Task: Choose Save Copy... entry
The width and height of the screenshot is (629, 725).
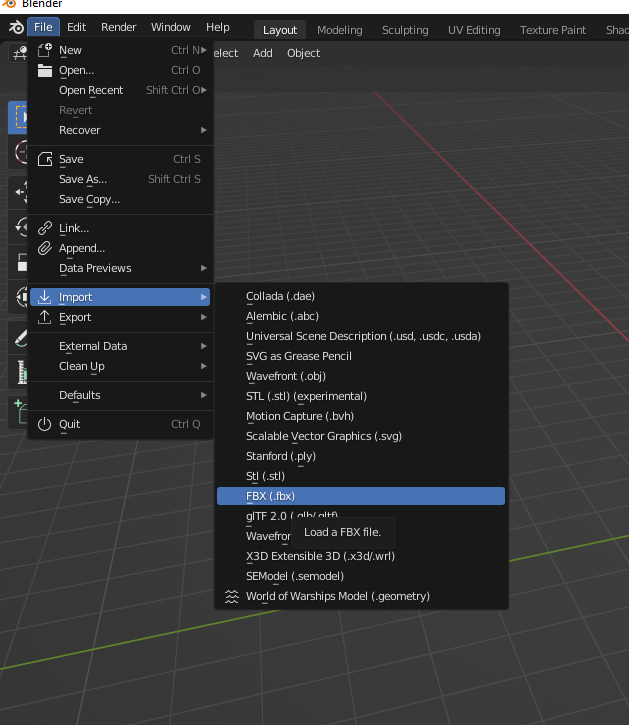Action: (120, 199)
